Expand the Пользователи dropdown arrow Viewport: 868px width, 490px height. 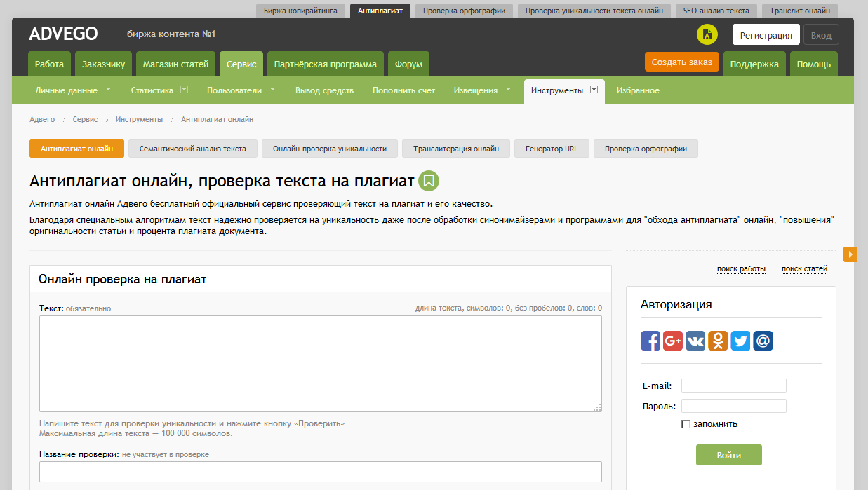tap(272, 89)
